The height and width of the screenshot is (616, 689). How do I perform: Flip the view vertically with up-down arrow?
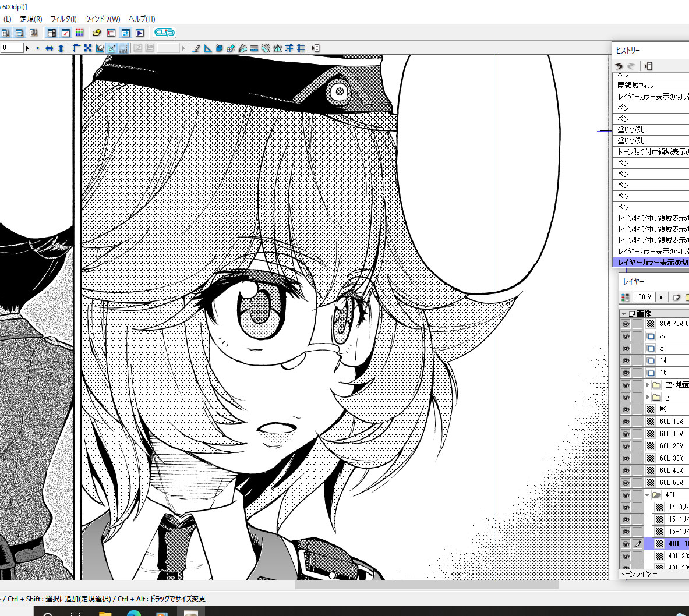click(61, 48)
